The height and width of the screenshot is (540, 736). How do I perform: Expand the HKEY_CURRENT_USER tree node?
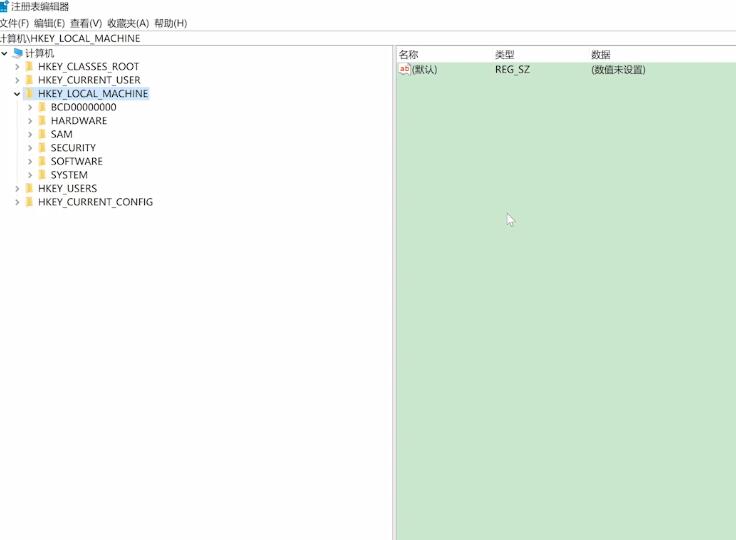(x=17, y=80)
